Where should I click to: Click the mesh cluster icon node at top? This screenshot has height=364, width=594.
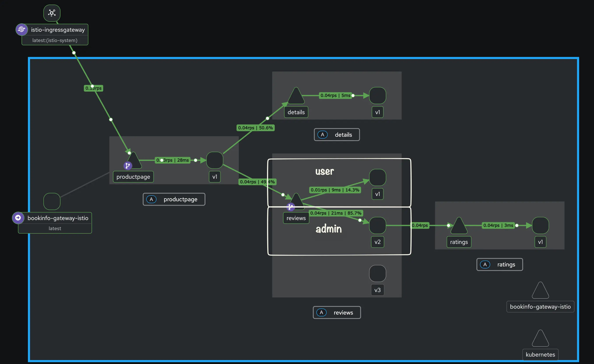52,13
